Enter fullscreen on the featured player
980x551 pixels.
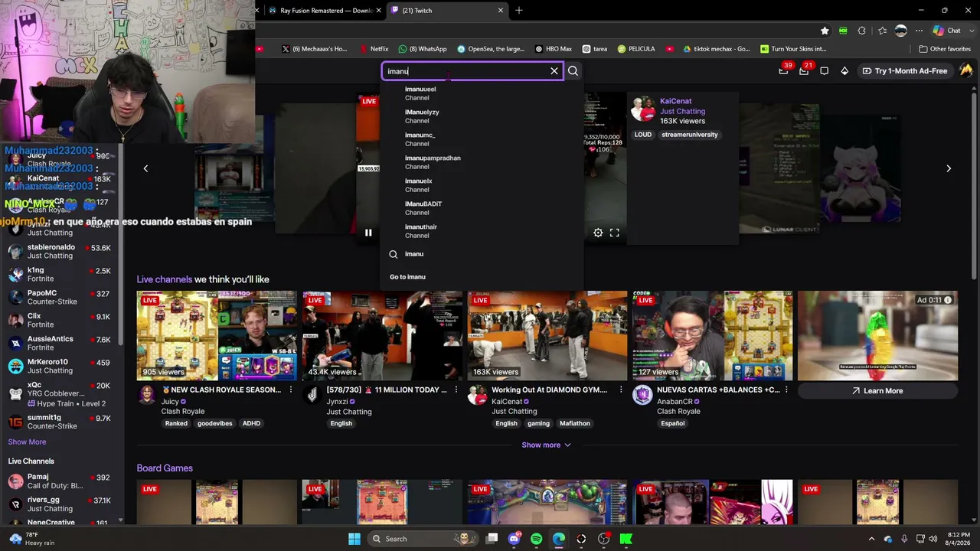pos(614,233)
